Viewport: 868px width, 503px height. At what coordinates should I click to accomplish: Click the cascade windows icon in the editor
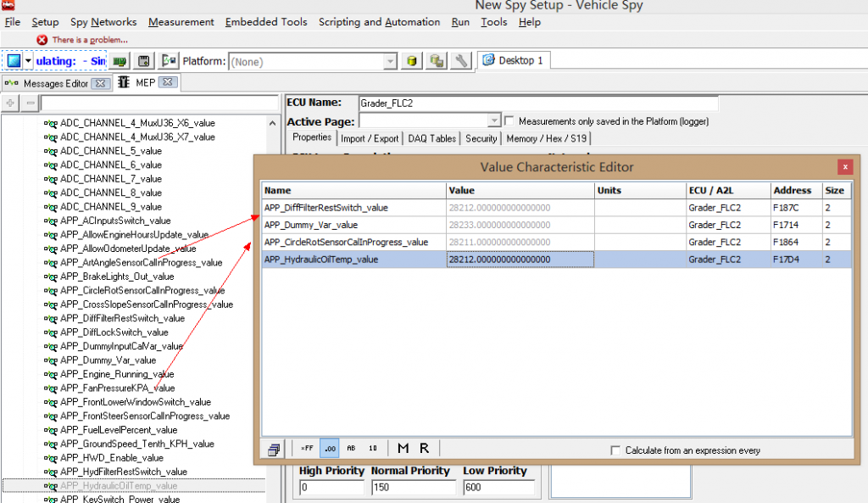point(274,450)
